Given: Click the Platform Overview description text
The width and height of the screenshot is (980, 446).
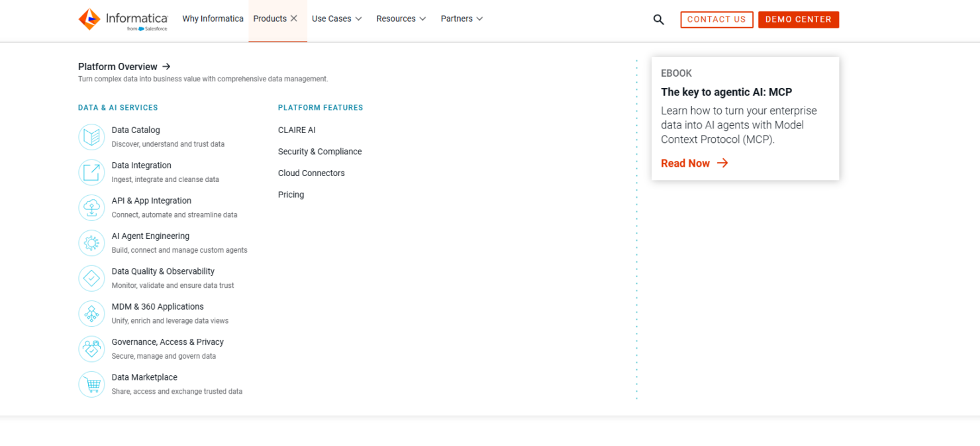Looking at the screenshot, I should 203,79.
